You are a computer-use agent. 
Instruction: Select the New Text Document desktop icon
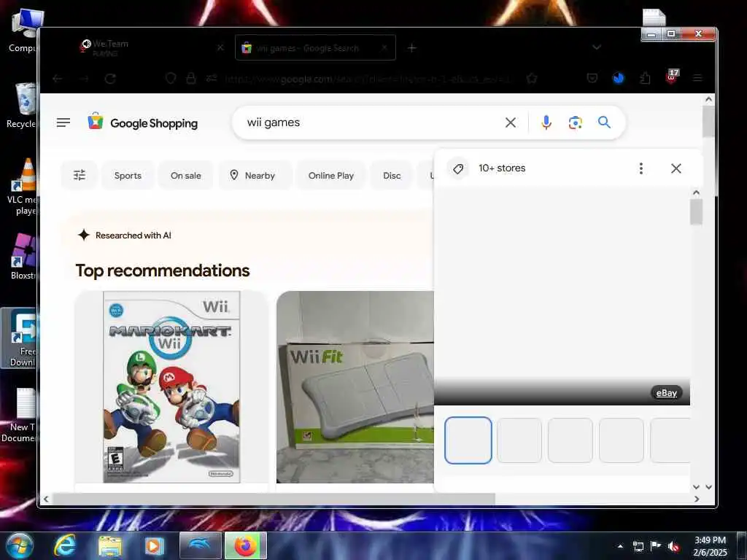(20, 415)
